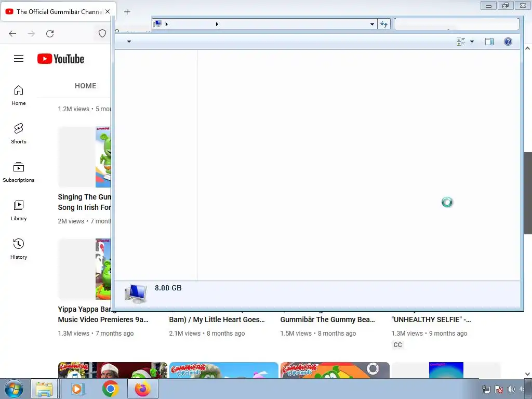Click scrollbar down arrow on YouTube page

[x=528, y=374]
